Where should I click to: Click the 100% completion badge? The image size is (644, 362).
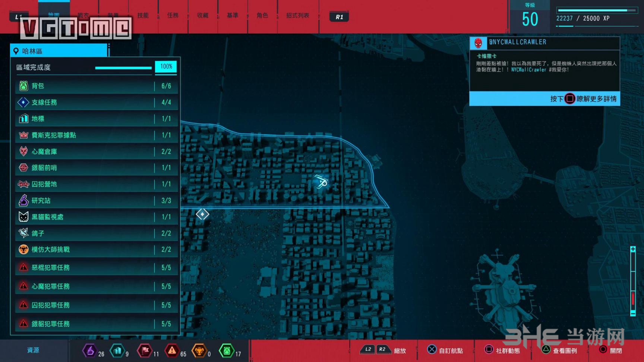pos(166,67)
